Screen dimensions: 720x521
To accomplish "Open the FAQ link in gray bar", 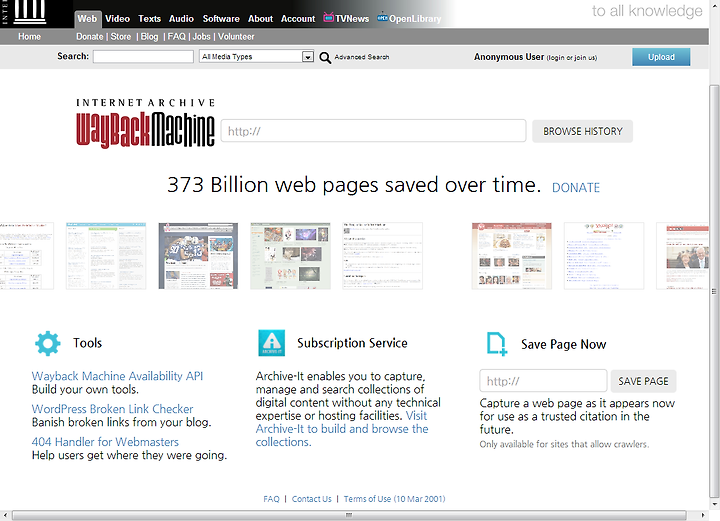I will pyautogui.click(x=176, y=37).
